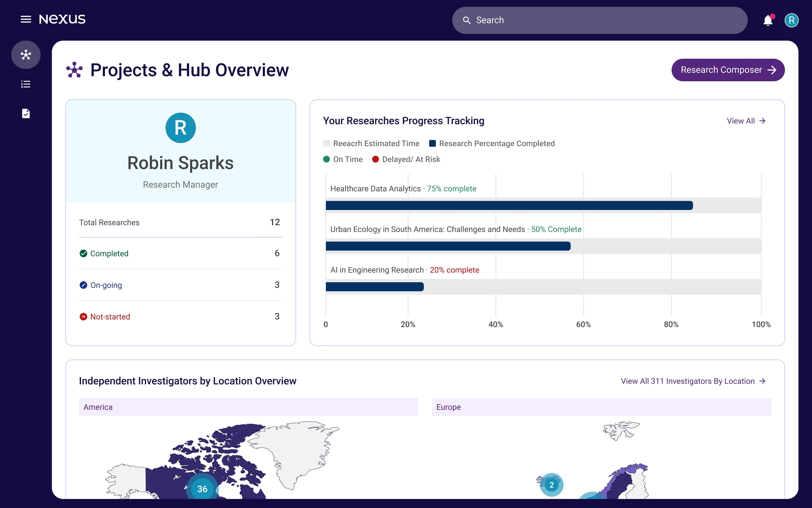Open the Research Composer
The height and width of the screenshot is (508, 812).
click(x=728, y=70)
